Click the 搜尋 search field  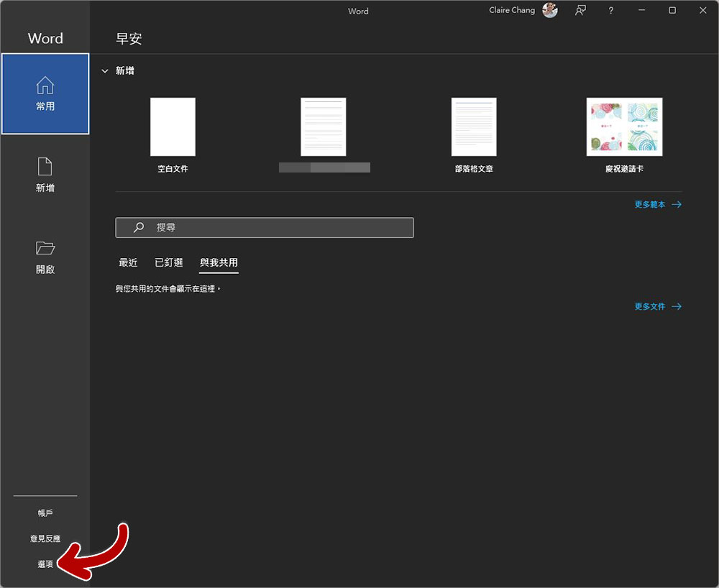coord(265,227)
